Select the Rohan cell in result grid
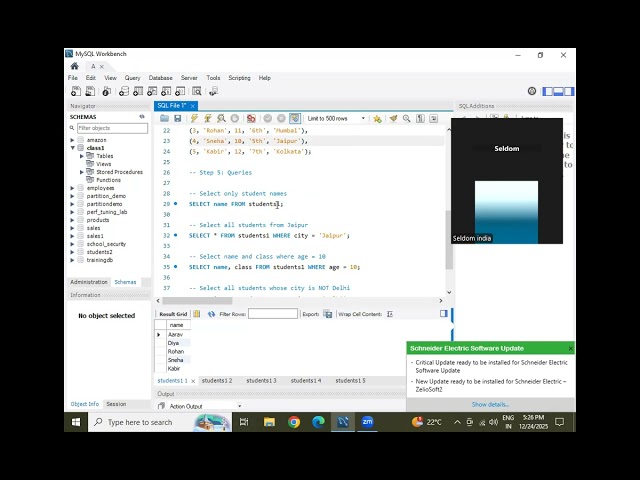This screenshot has height=480, width=640. pyautogui.click(x=176, y=351)
